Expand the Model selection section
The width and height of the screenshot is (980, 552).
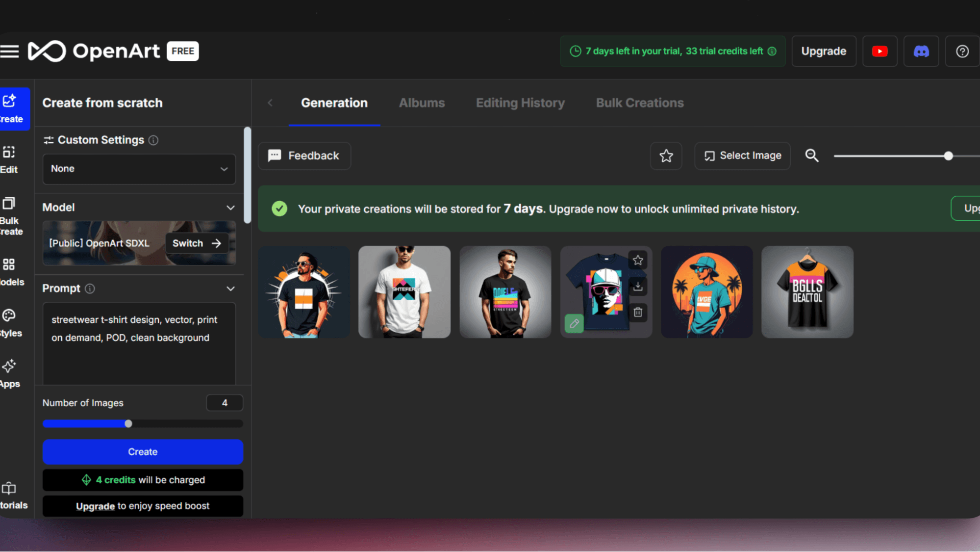pos(230,207)
